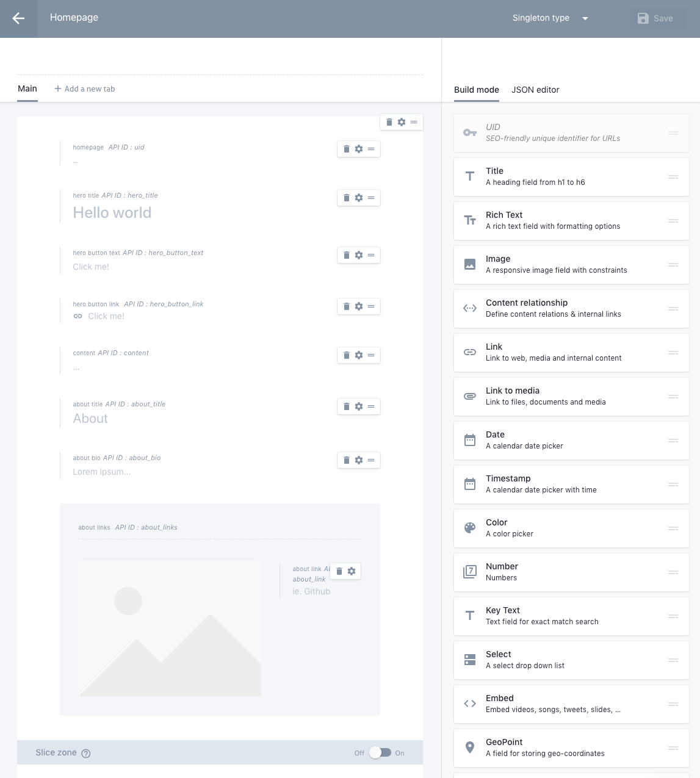Click the drag handle on Title widget
This screenshot has width=700, height=778.
pyautogui.click(x=673, y=177)
